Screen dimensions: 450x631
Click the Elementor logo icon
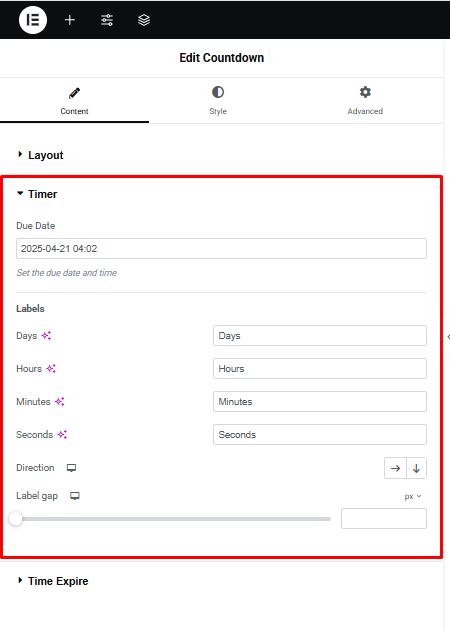click(33, 20)
